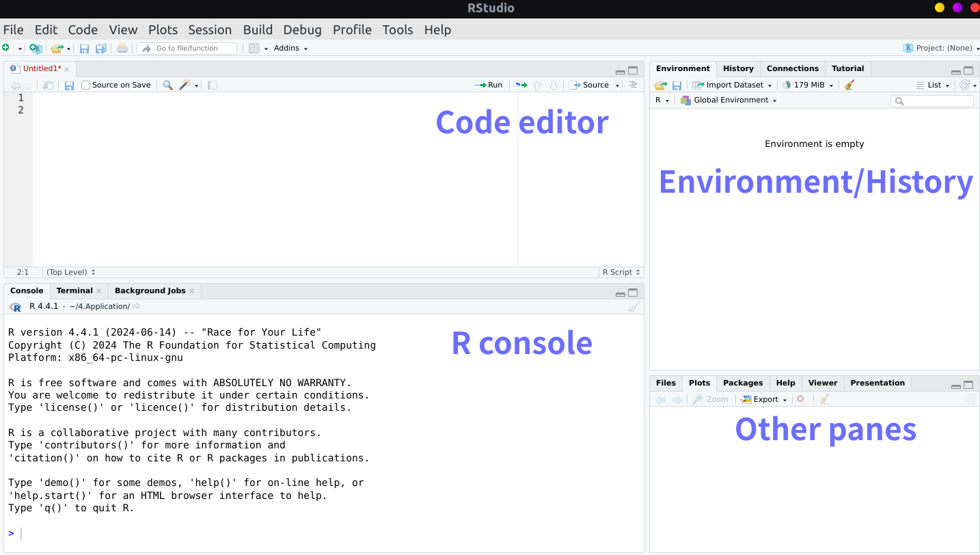Expand the Source button dropdown arrow
This screenshot has width=980, height=555.
coord(617,85)
